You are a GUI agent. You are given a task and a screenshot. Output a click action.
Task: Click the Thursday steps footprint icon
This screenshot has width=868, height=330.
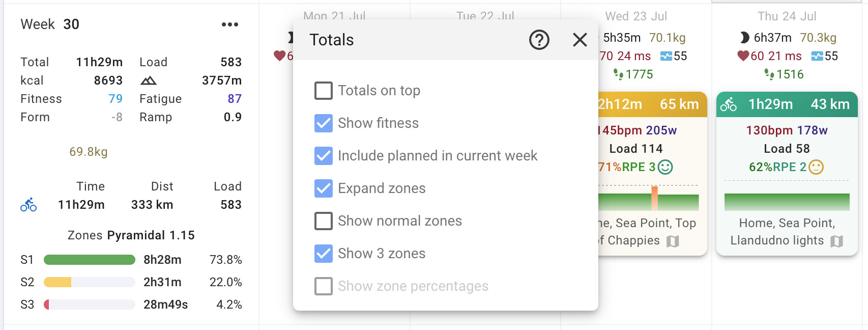(x=769, y=74)
